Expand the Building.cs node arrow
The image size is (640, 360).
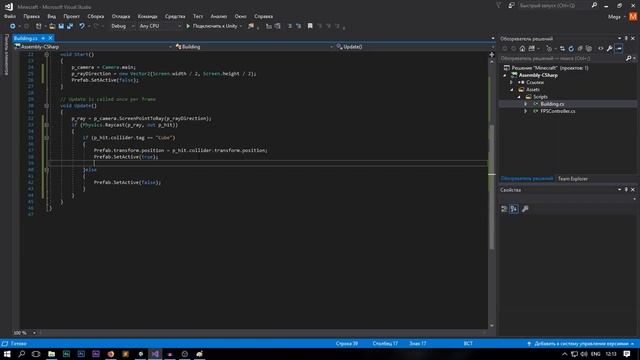pos(526,104)
